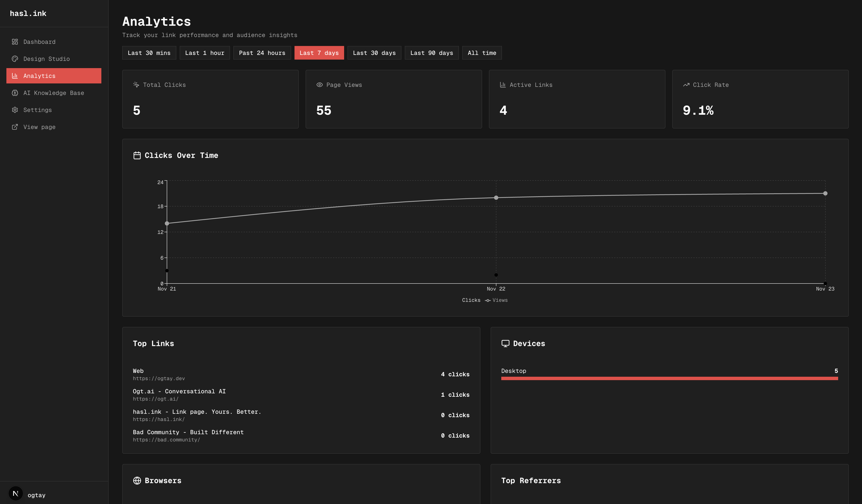This screenshot has height=504, width=862.
Task: Switch to Past 24 hours filter
Action: [x=262, y=53]
